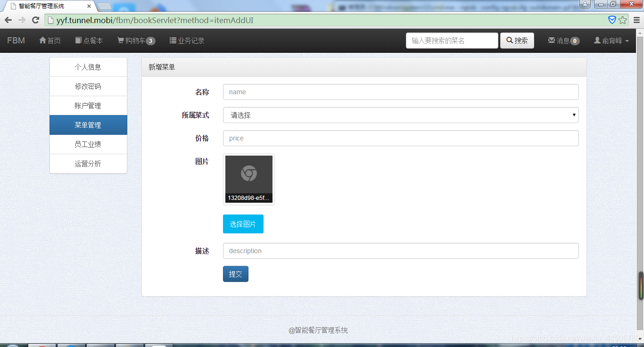The height and width of the screenshot is (347, 644).
Task: Open the blue shield extension icon
Action: [x=612, y=20]
